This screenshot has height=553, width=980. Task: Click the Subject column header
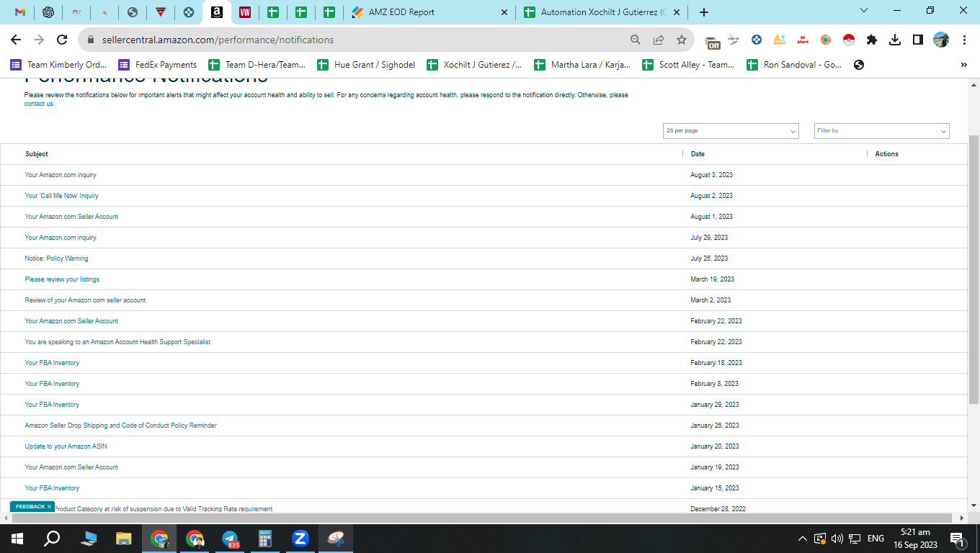tap(37, 154)
